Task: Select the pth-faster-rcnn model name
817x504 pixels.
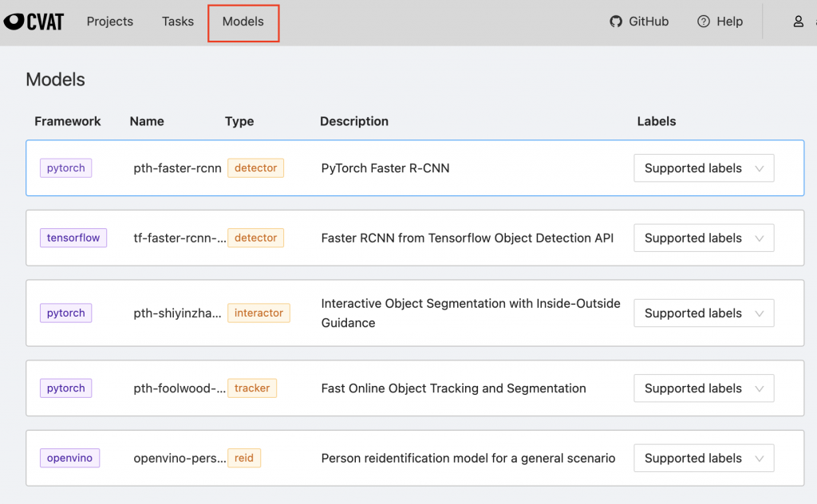Action: tap(177, 168)
